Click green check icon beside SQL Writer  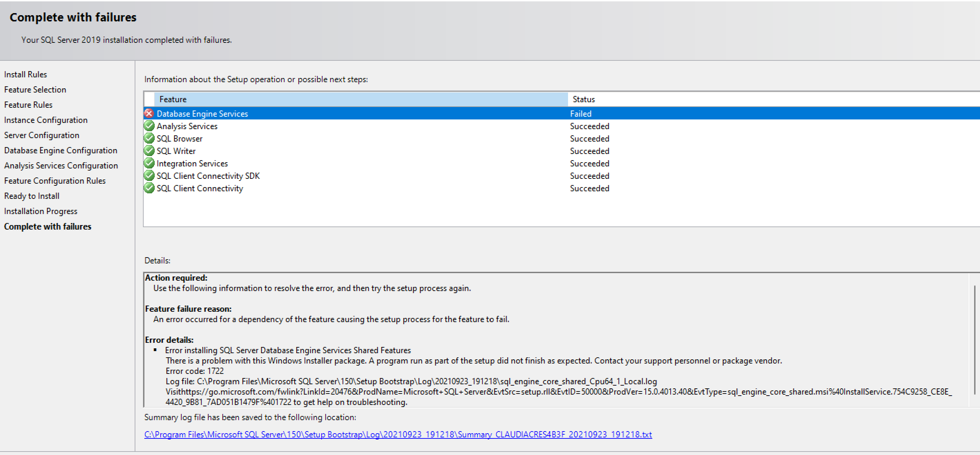pyautogui.click(x=149, y=151)
